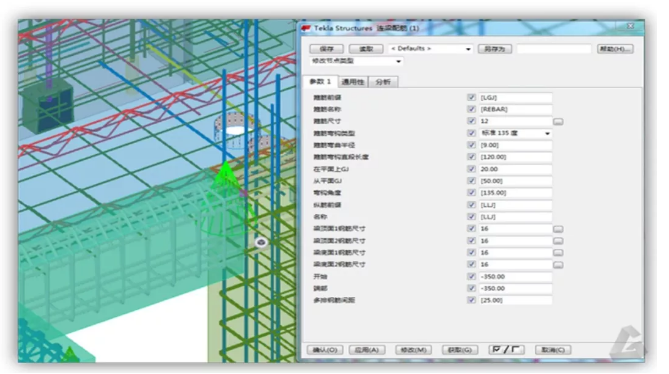Click the save-as name field beside 另存为
This screenshot has width=669, height=374.
(554, 49)
